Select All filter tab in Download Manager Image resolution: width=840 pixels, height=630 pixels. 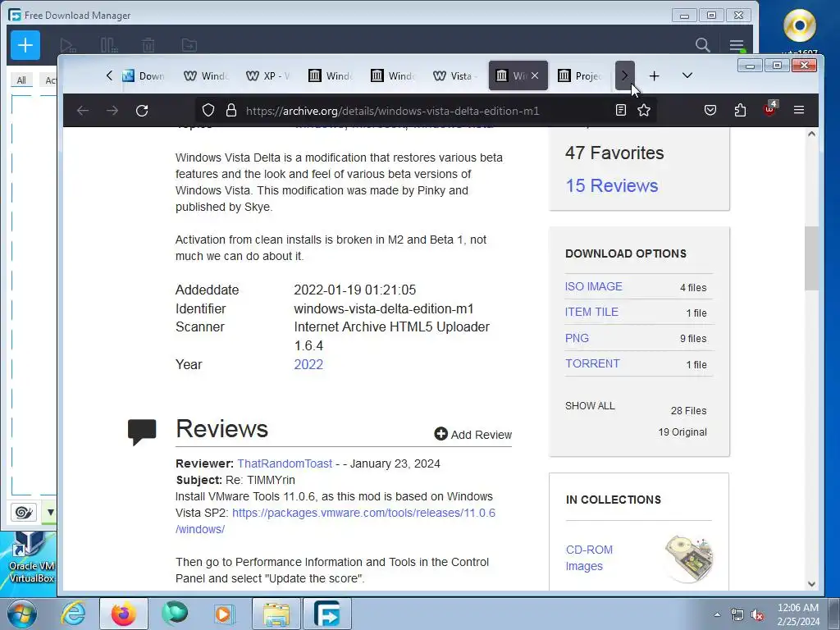click(x=21, y=80)
